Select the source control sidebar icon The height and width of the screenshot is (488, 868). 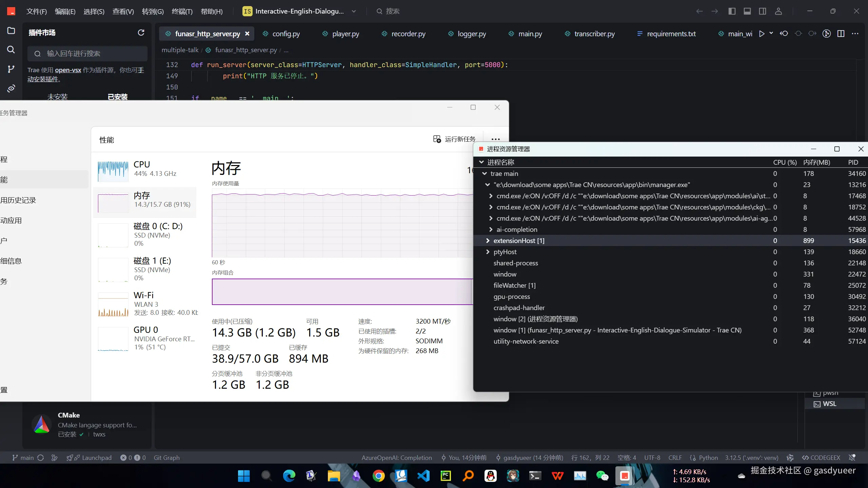11,69
